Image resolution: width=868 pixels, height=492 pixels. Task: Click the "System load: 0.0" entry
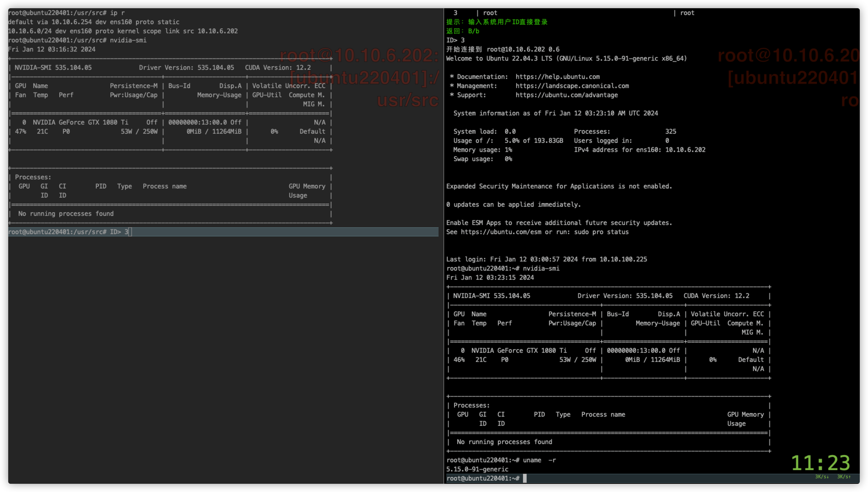click(x=484, y=131)
